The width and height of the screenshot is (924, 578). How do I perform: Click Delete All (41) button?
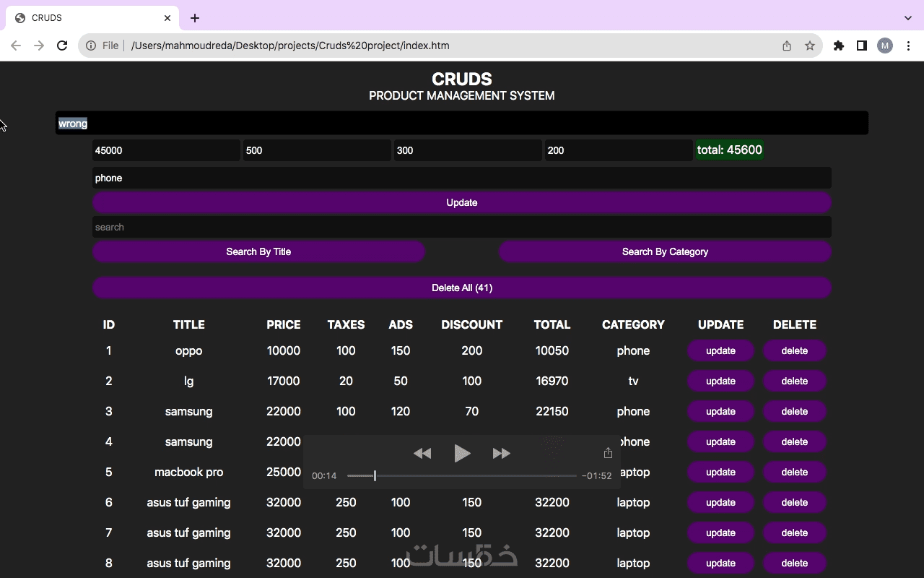tap(462, 288)
